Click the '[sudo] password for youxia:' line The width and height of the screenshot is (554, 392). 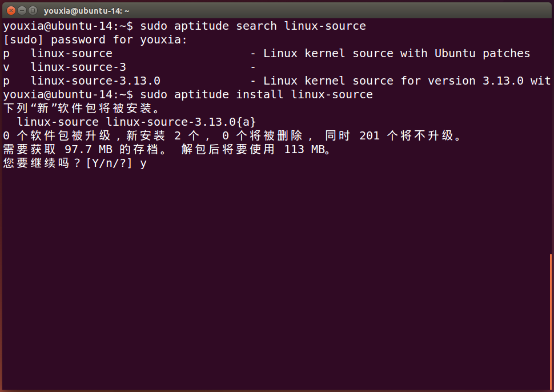95,40
